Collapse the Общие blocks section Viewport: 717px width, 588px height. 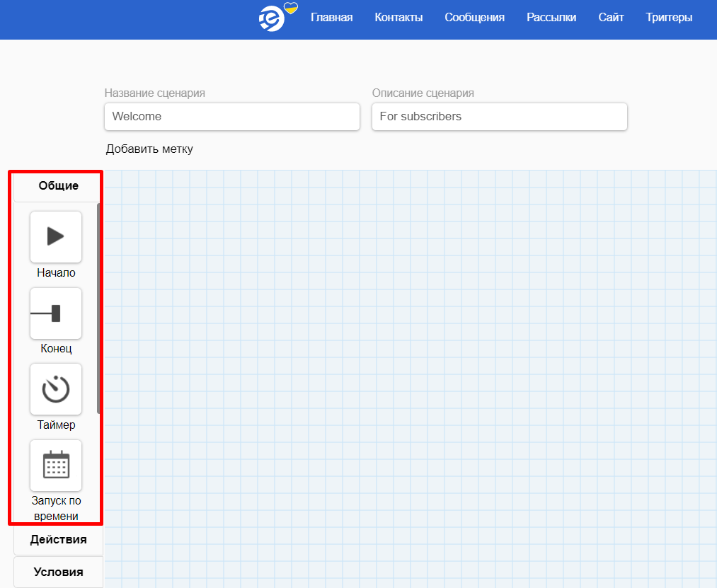coord(58,186)
